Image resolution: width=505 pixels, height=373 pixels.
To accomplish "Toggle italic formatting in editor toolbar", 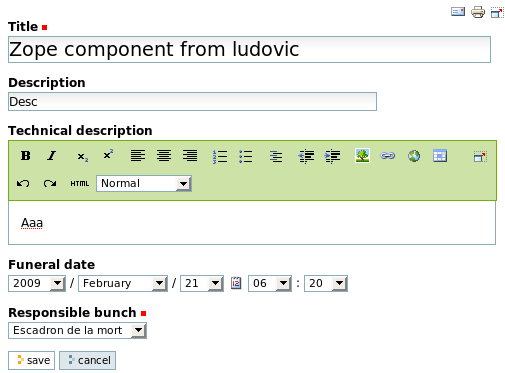I will pos(52,156).
